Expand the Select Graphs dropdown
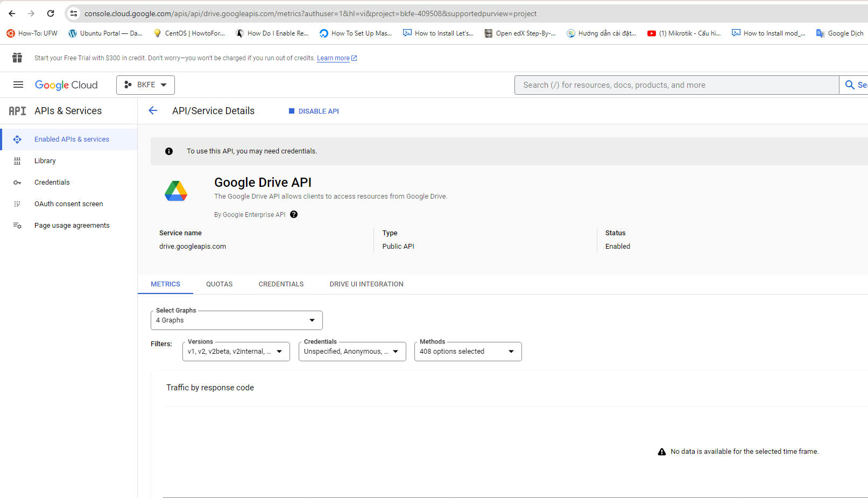The height and width of the screenshot is (498, 868). [x=236, y=320]
